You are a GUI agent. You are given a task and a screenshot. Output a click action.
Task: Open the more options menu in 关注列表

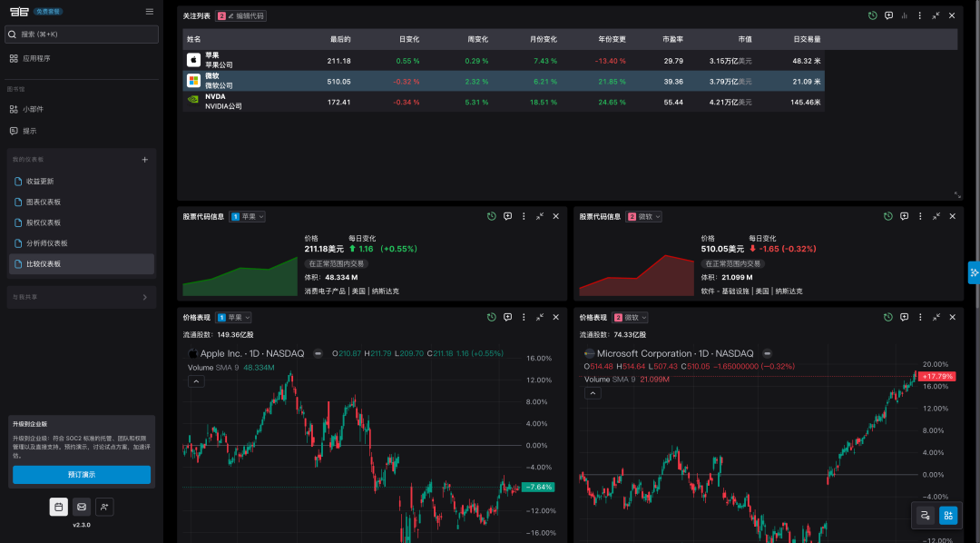point(920,15)
